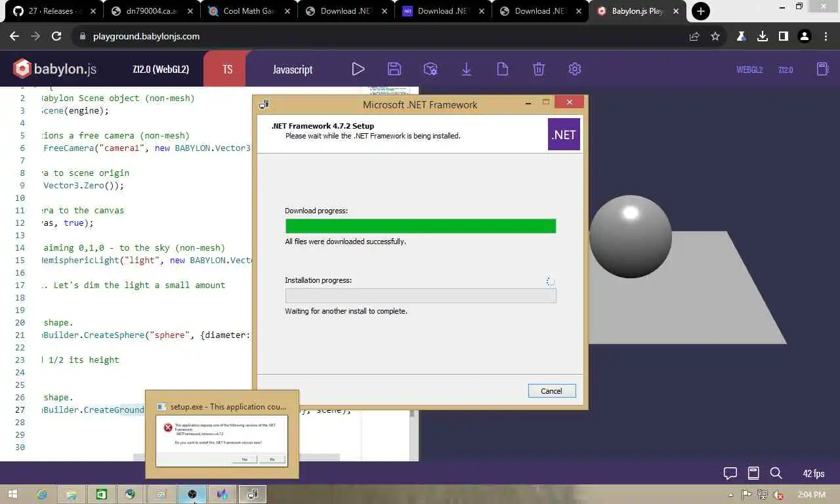
Task: Click the 7.12.0 version link at right
Action: tap(786, 70)
